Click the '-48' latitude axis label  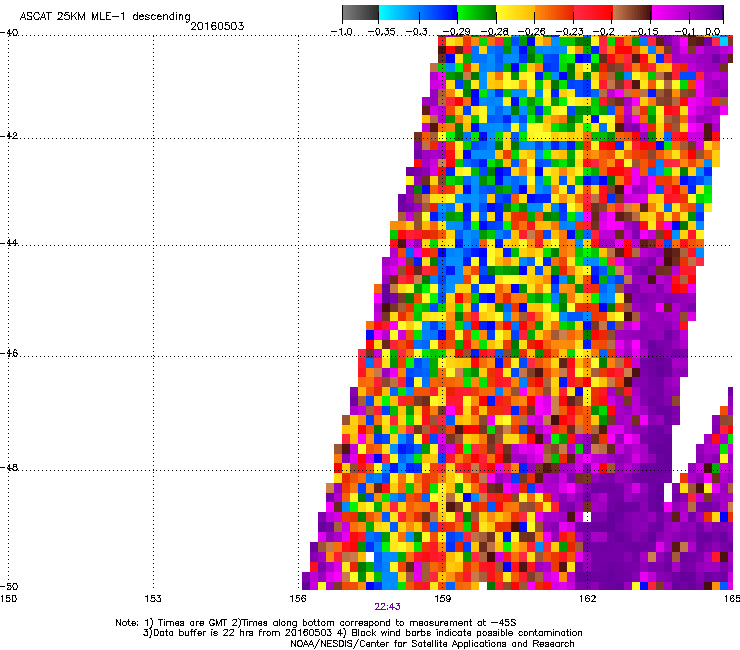(9, 468)
